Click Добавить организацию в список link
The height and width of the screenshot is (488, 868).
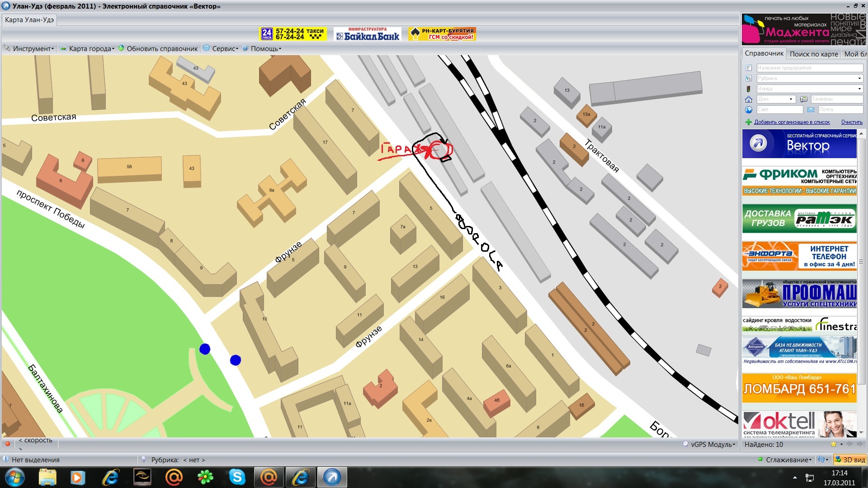pos(792,122)
